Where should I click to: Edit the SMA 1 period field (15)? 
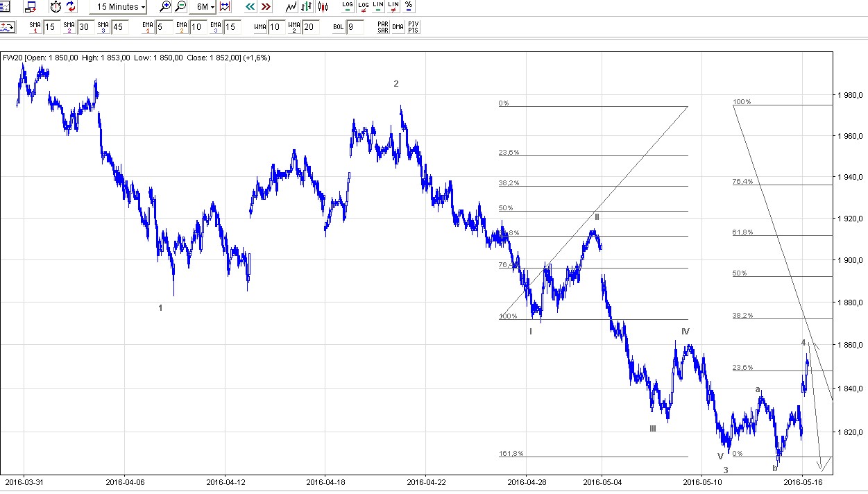pyautogui.click(x=51, y=28)
